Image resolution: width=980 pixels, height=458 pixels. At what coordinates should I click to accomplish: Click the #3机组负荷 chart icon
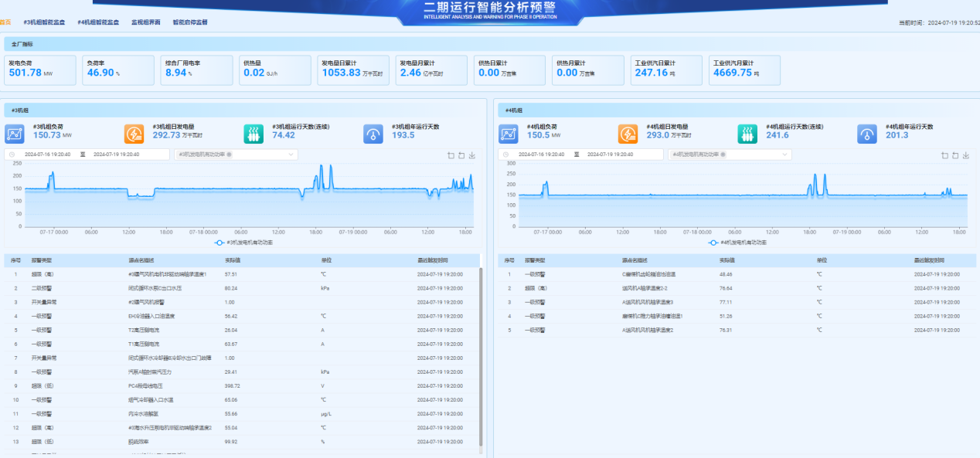tap(15, 134)
